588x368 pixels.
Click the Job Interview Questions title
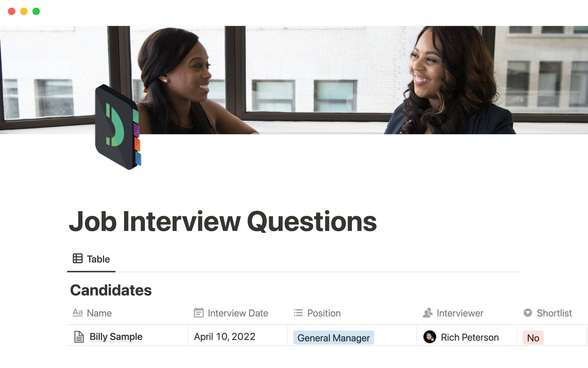coord(223,221)
